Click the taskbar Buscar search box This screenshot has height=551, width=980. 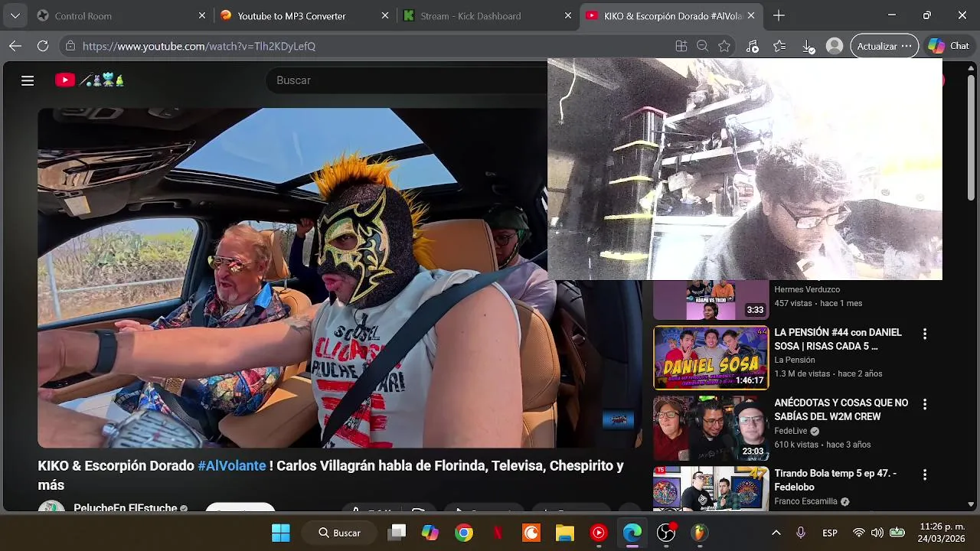pyautogui.click(x=339, y=533)
